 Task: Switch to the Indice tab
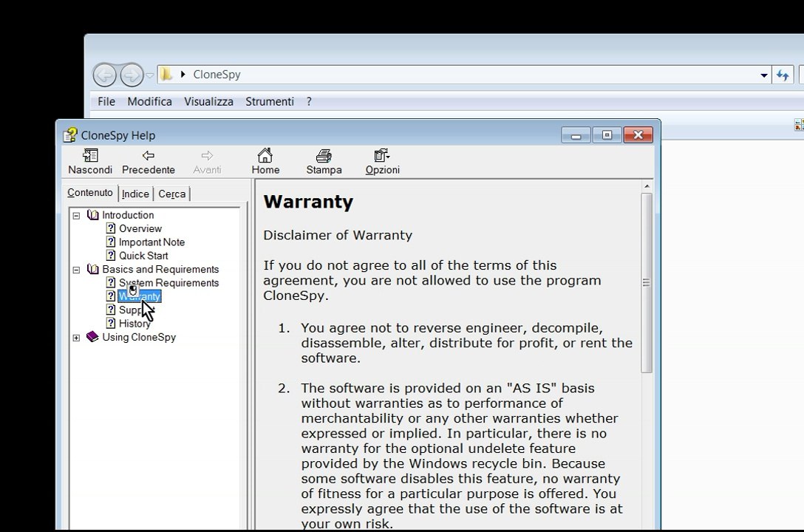click(135, 194)
